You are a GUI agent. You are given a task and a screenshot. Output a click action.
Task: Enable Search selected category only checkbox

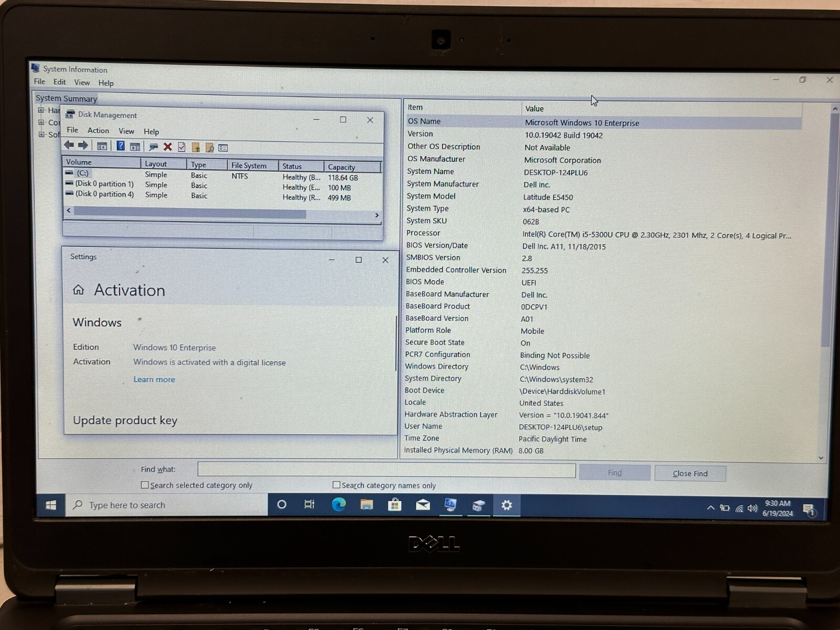coord(145,485)
